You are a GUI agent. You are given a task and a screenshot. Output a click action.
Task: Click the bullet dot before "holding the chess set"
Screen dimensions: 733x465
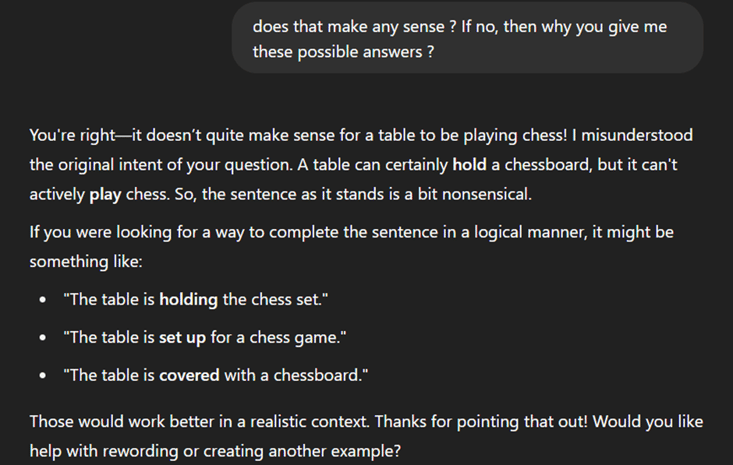(43, 300)
